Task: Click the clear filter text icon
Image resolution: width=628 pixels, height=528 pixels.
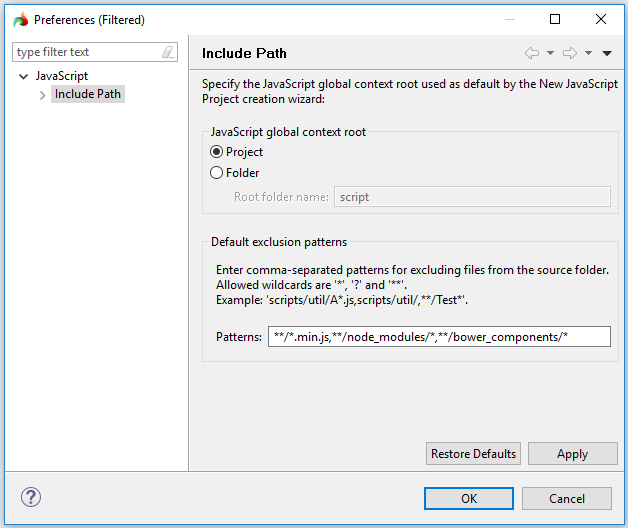Action: pyautogui.click(x=168, y=52)
